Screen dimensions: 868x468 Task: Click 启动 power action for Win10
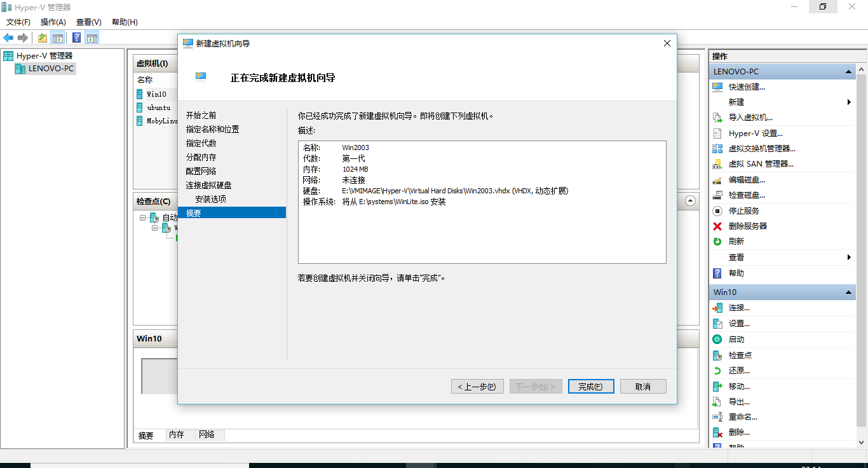click(736, 340)
